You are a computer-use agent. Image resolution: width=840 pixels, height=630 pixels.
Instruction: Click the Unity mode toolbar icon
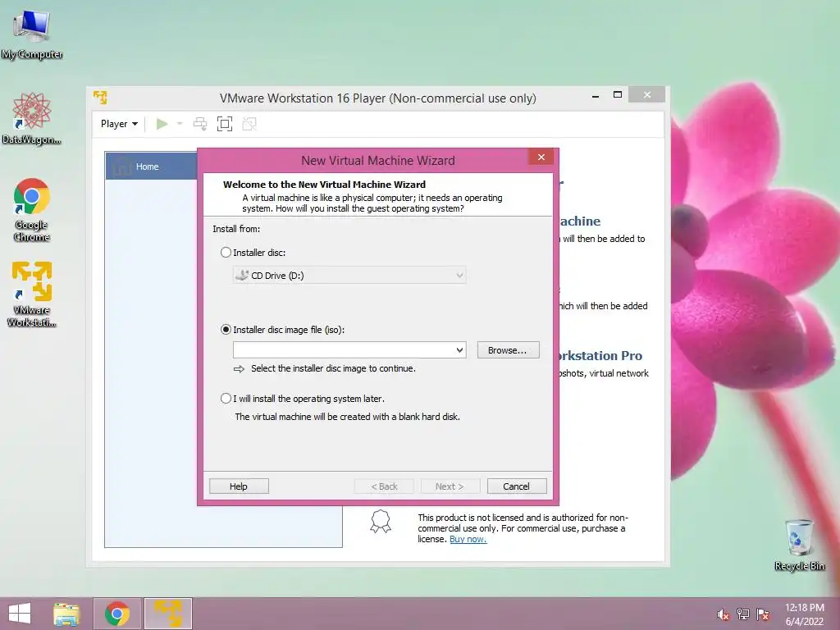[249, 124]
